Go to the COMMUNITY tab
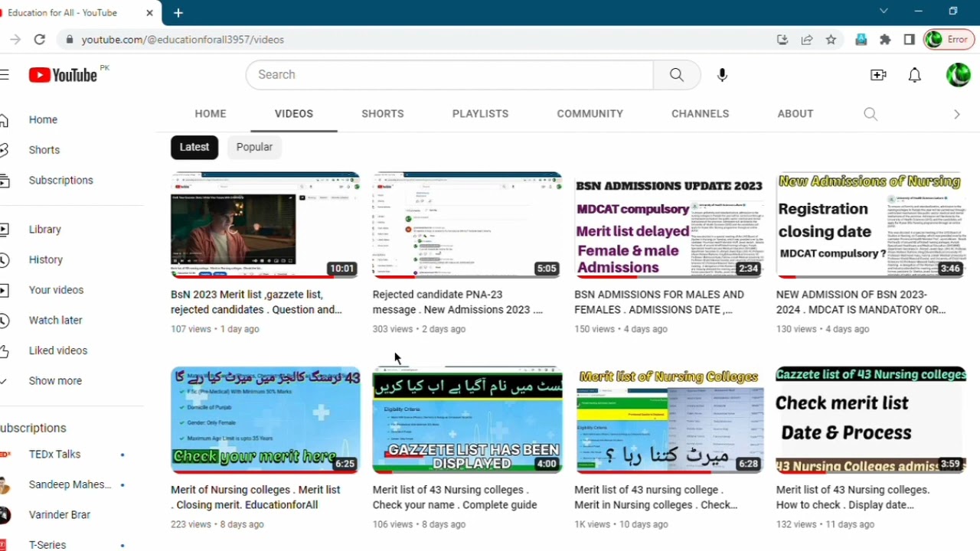 tap(590, 113)
